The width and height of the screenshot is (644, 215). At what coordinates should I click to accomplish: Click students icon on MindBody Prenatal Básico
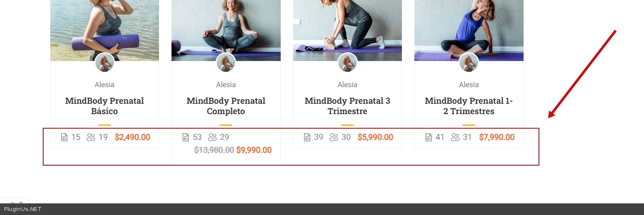pyautogui.click(x=91, y=137)
